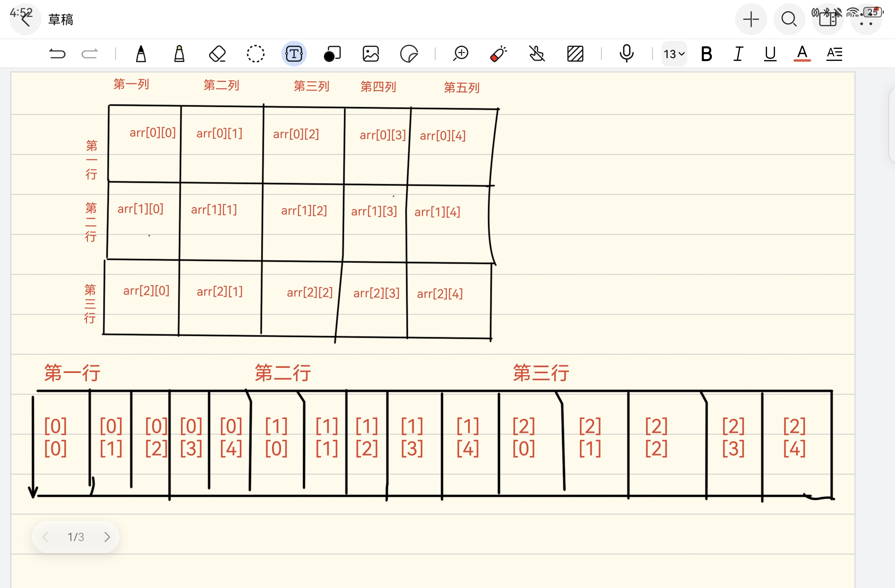Open the sticker tool
The image size is (895, 588).
point(409,54)
